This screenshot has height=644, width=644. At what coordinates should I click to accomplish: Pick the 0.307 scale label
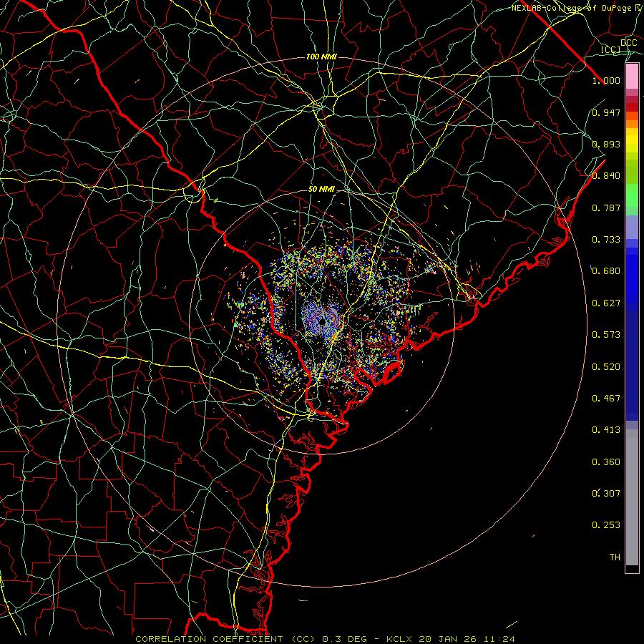click(x=606, y=493)
